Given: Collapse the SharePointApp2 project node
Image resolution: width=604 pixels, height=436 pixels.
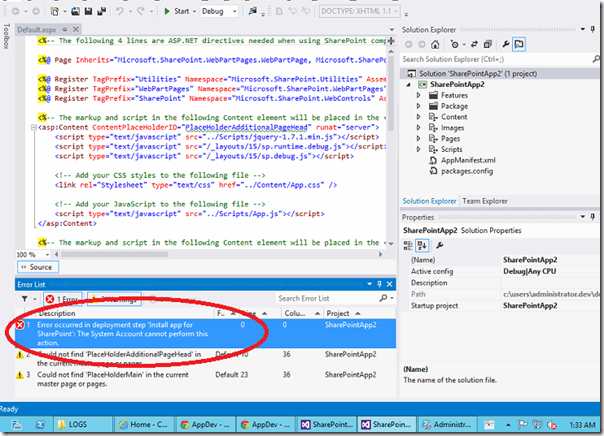Looking at the screenshot, I should click(x=409, y=84).
